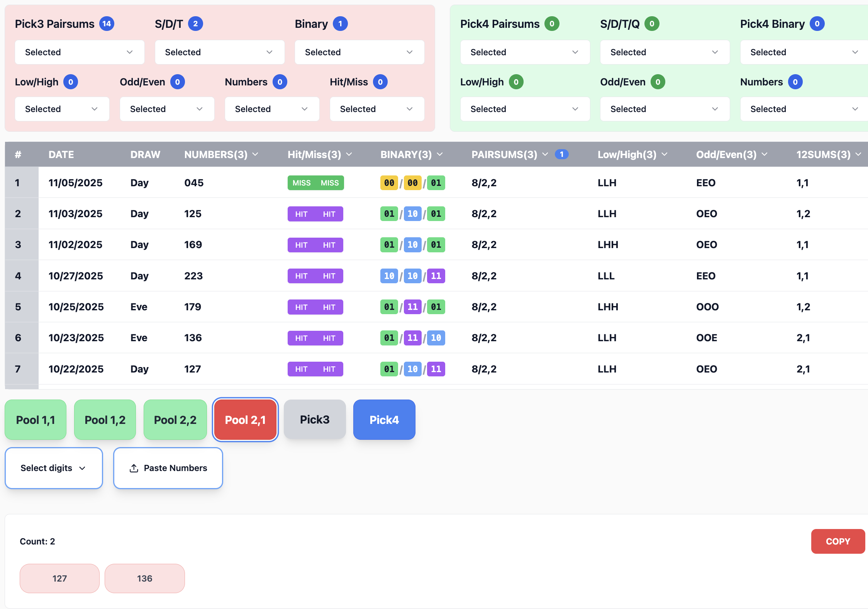This screenshot has height=609, width=868.
Task: Click the BINARY(3) column header chevron
Action: point(440,155)
